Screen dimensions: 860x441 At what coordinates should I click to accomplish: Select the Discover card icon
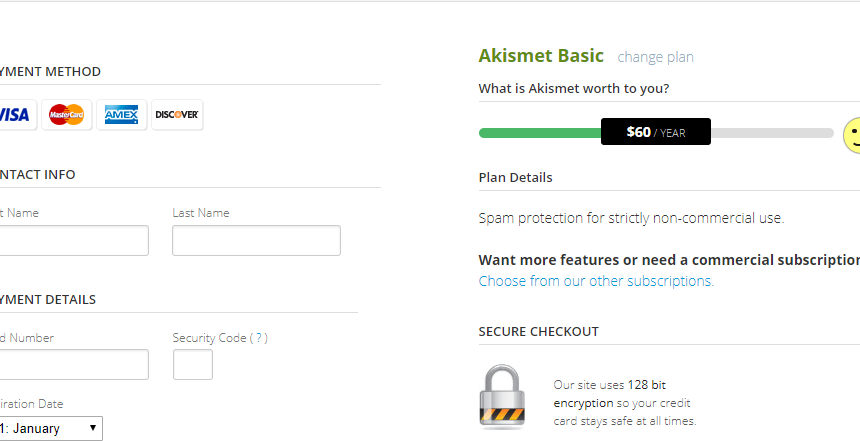pyautogui.click(x=177, y=115)
